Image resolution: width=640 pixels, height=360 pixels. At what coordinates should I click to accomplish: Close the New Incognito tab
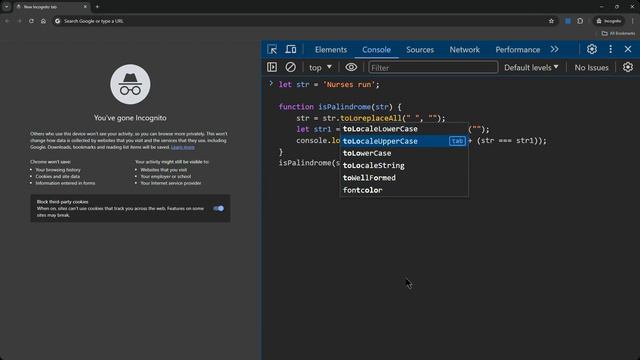click(x=85, y=7)
